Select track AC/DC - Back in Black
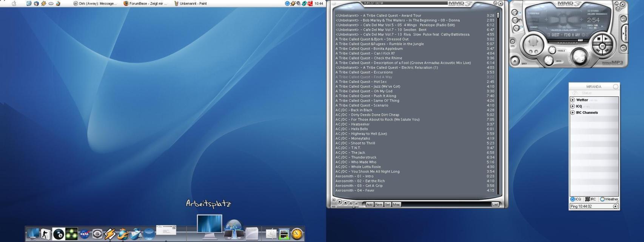 pos(415,110)
